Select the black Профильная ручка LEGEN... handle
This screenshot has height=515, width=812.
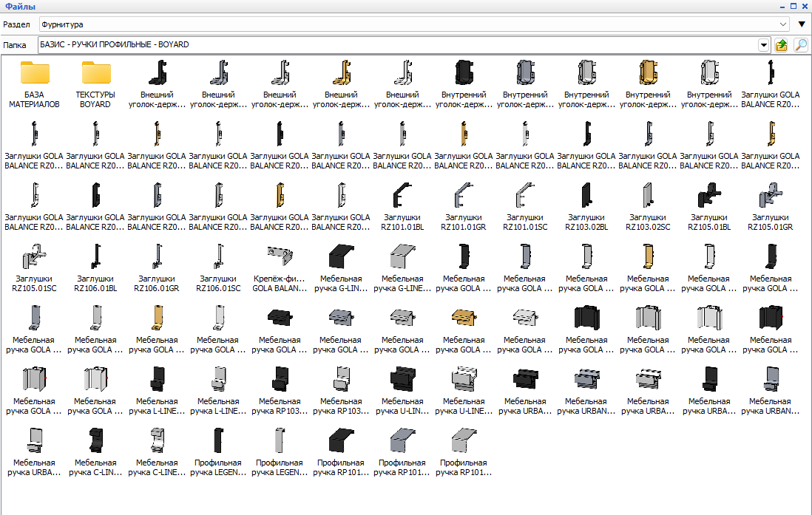pyautogui.click(x=218, y=452)
